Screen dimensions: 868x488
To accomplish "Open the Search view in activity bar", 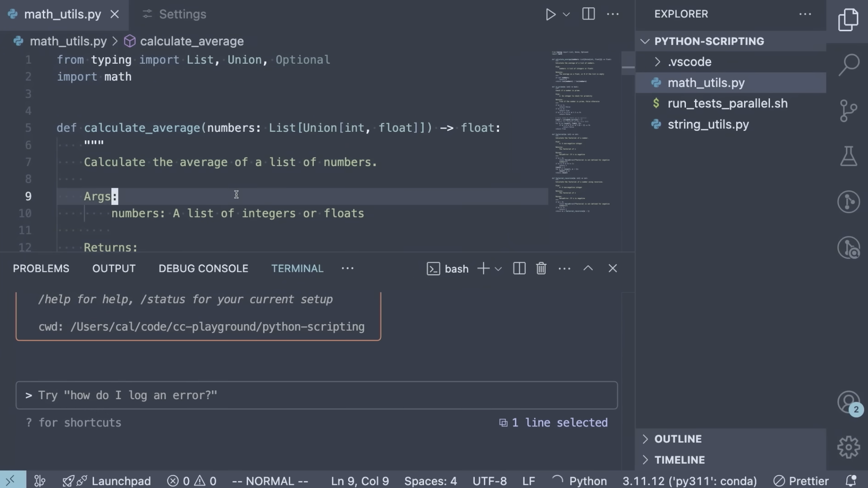I will (848, 65).
